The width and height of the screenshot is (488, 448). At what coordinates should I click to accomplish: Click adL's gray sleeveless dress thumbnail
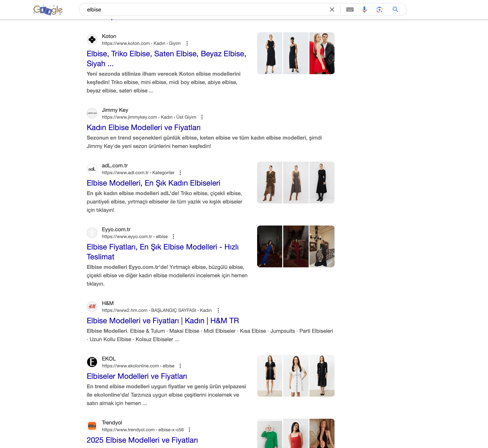[296, 183]
